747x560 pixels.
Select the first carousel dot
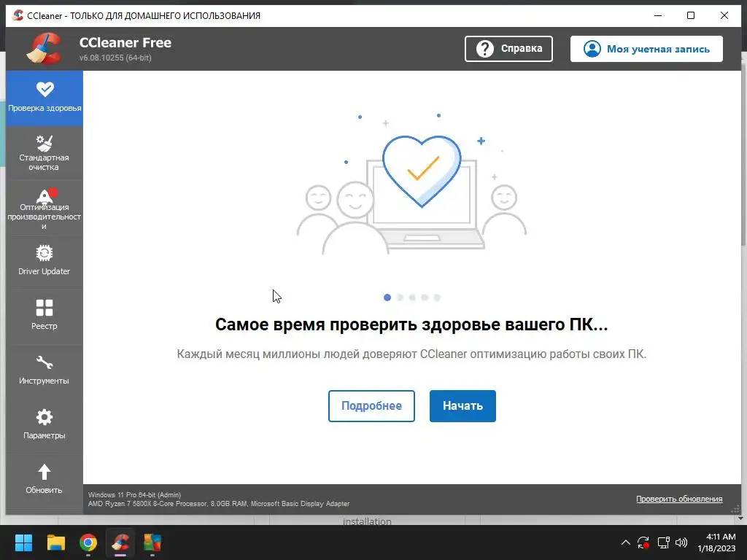click(387, 297)
